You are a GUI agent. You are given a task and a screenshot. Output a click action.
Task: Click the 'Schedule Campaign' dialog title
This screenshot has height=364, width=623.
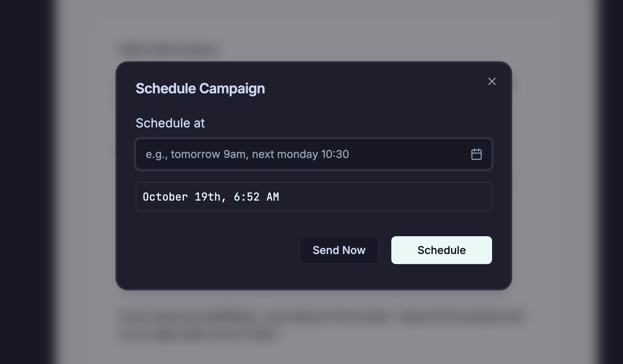tap(200, 88)
